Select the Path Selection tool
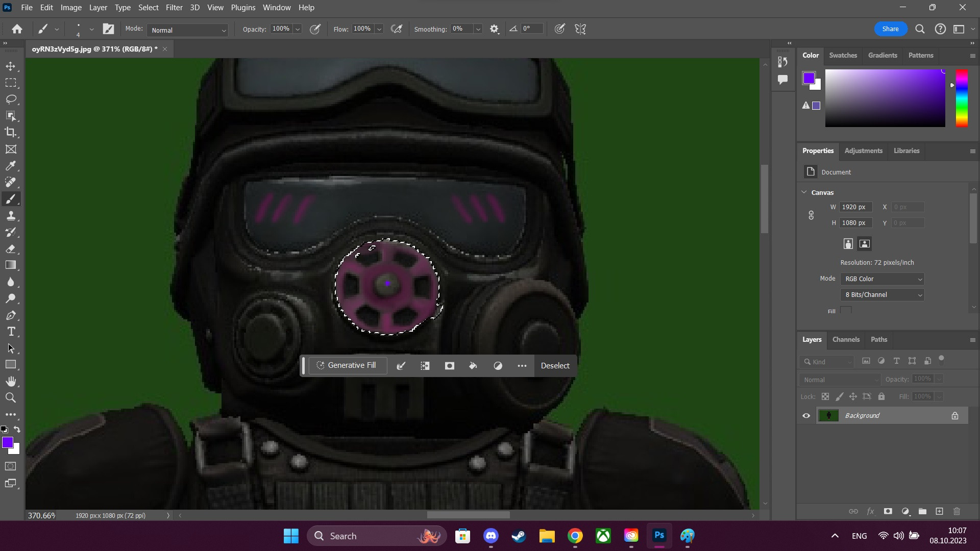Image resolution: width=980 pixels, height=551 pixels. [x=11, y=348]
